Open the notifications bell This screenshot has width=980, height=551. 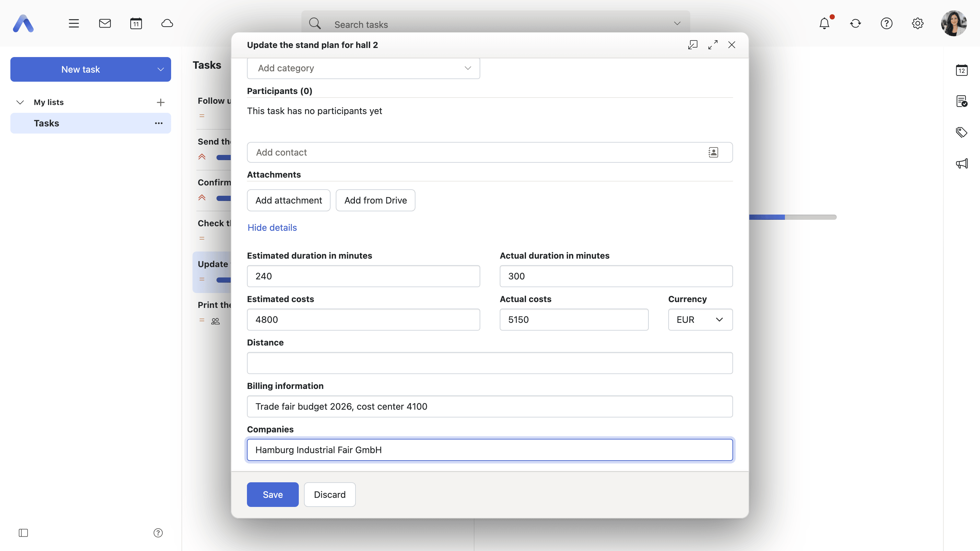(x=824, y=24)
